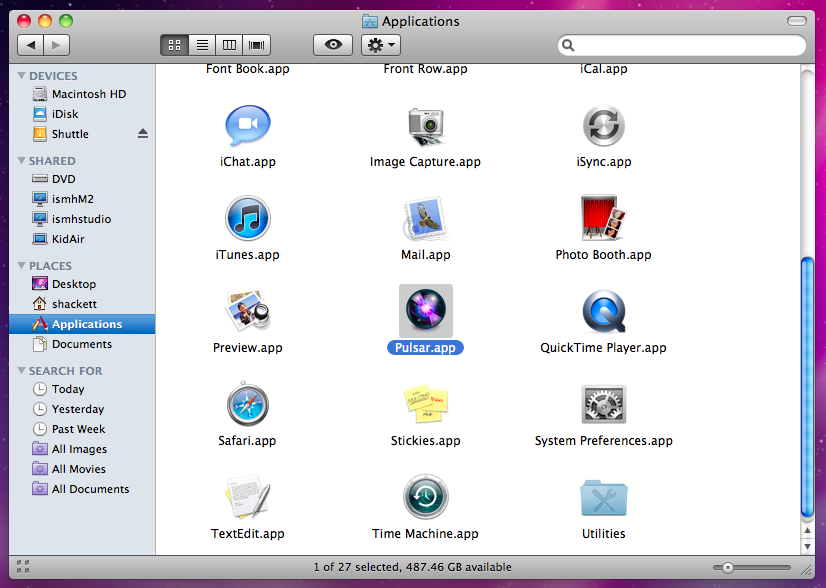Connect to ismhstudio shared computer
The height and width of the screenshot is (588, 826).
pyautogui.click(x=82, y=219)
